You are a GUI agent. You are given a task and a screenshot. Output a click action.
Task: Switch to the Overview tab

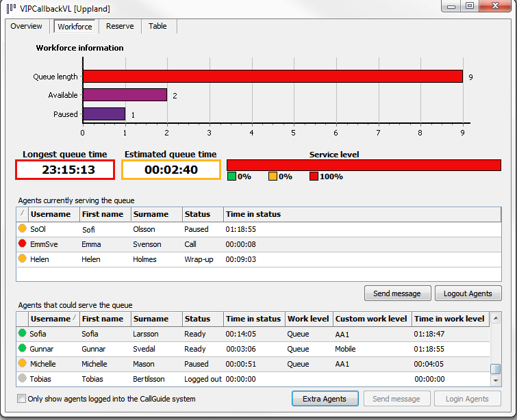26,27
